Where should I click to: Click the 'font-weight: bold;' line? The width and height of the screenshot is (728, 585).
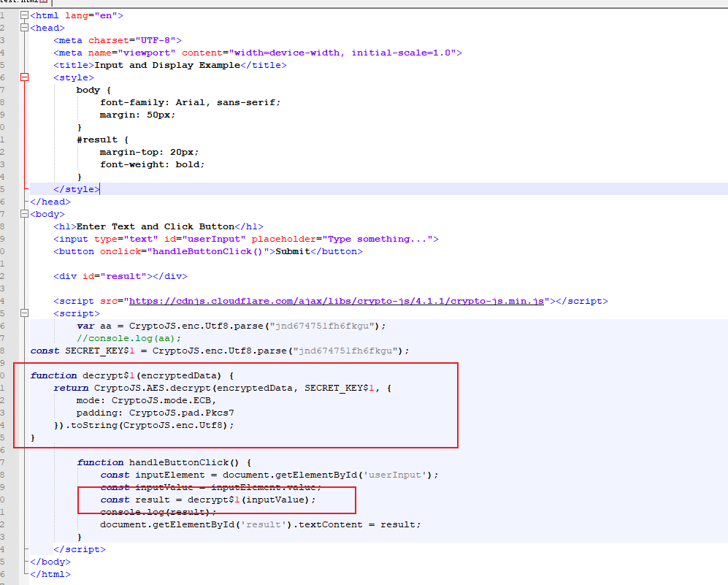click(x=153, y=164)
